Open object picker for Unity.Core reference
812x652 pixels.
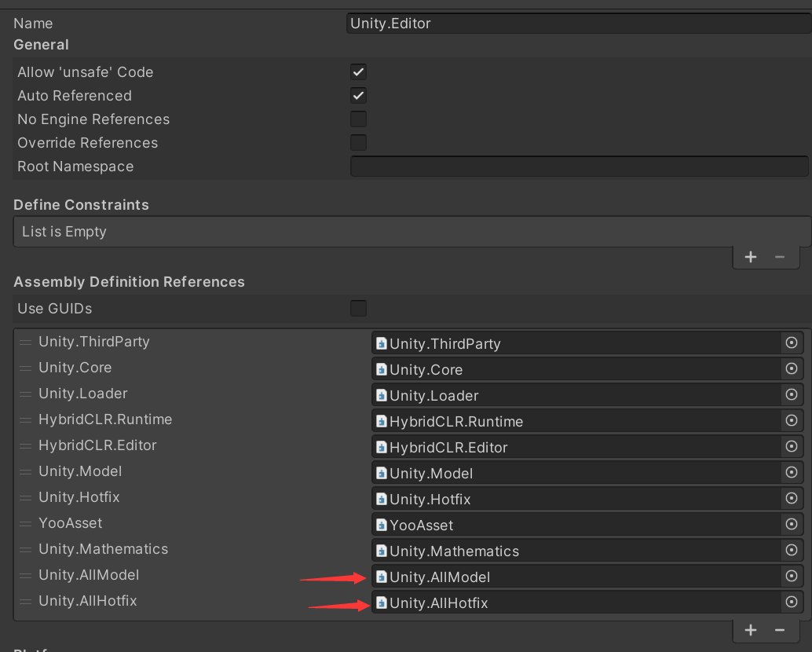(x=792, y=368)
